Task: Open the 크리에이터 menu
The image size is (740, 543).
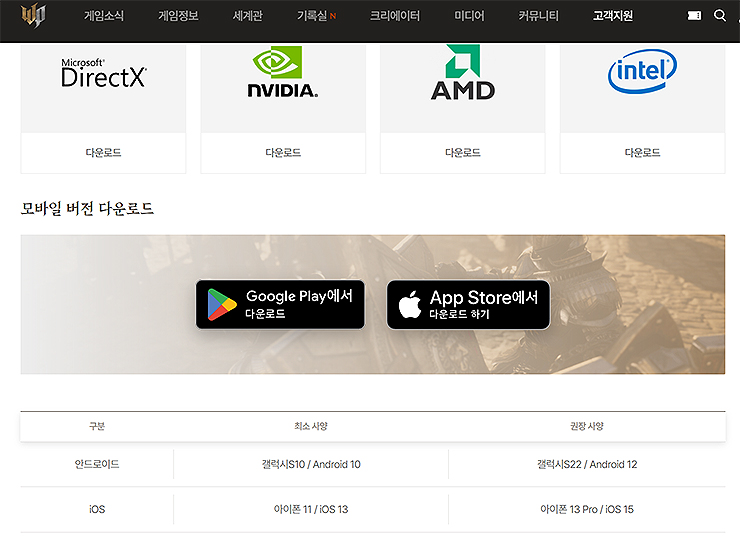Action: (395, 16)
